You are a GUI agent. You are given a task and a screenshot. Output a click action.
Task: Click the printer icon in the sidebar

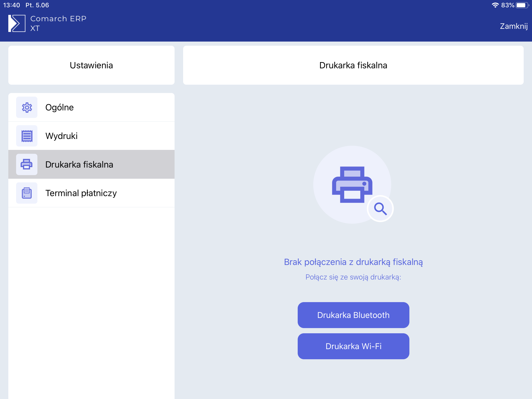(27, 164)
